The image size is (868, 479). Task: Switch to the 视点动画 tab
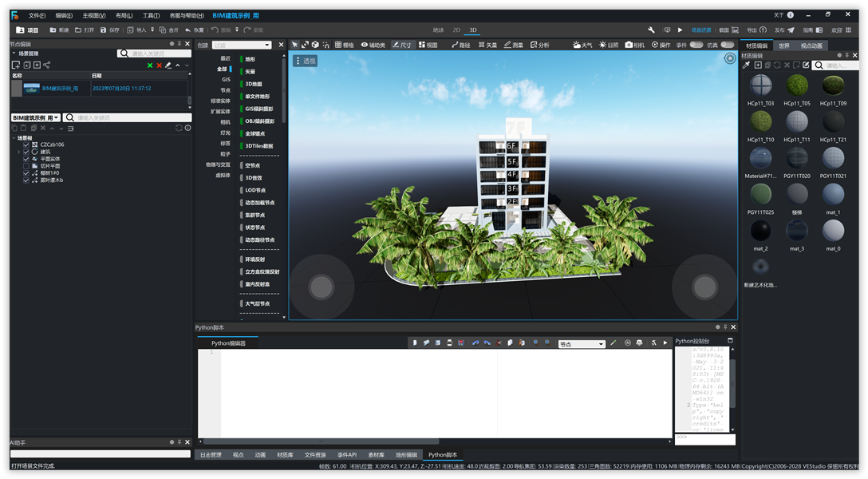coord(811,46)
